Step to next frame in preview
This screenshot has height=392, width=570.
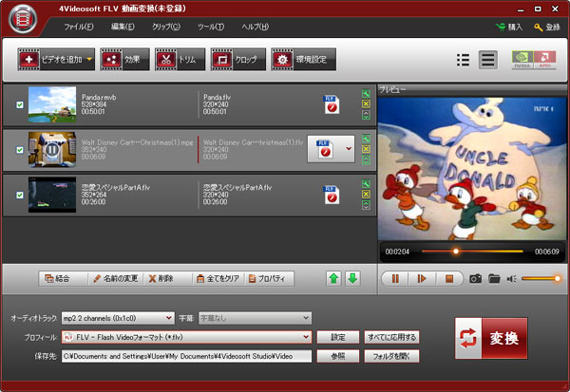click(422, 279)
